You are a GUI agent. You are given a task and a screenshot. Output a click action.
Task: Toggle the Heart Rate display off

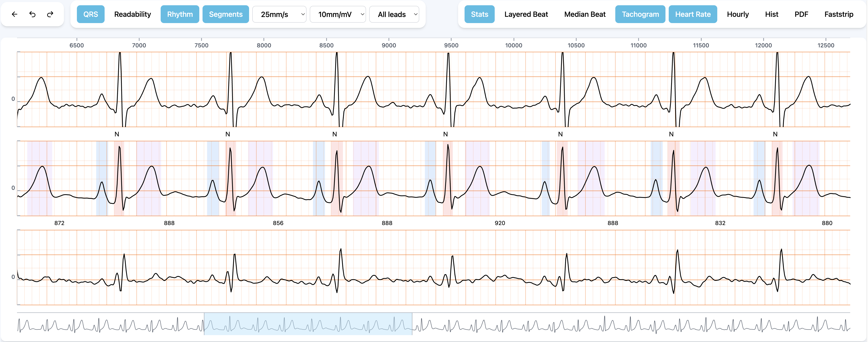(693, 14)
